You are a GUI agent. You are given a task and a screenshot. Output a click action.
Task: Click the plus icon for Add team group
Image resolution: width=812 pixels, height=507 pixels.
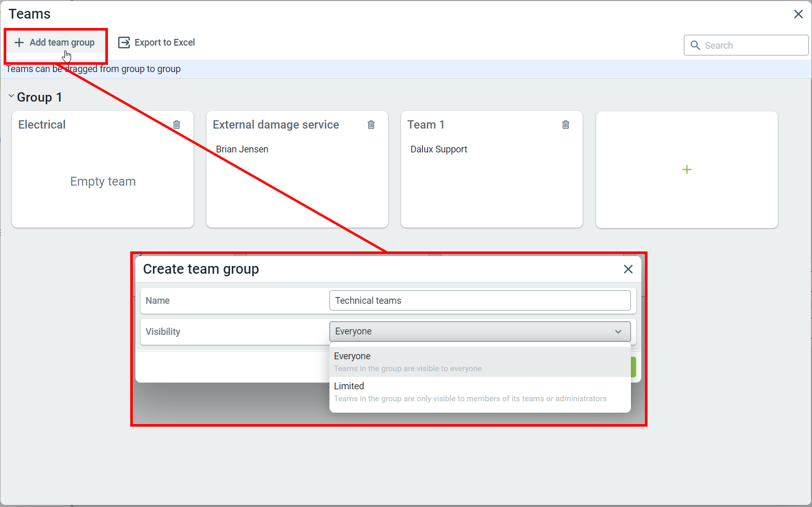point(19,43)
